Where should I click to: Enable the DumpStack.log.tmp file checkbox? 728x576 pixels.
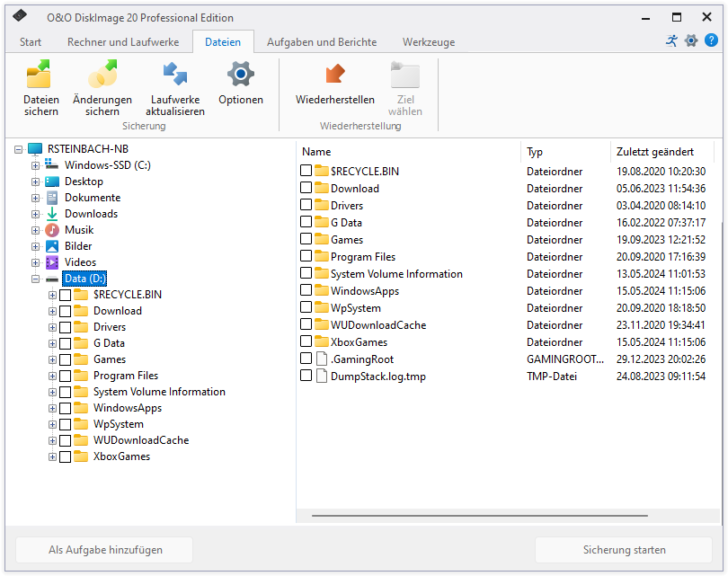tap(306, 376)
